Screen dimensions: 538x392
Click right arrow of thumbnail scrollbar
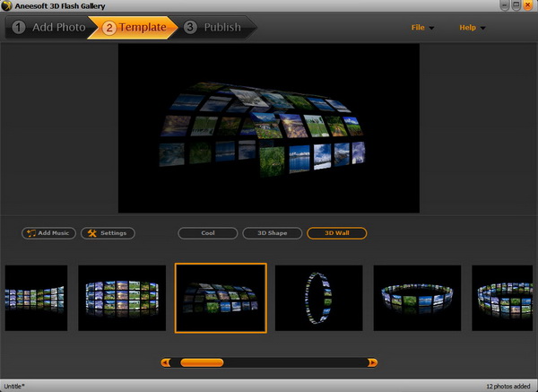[x=373, y=362]
